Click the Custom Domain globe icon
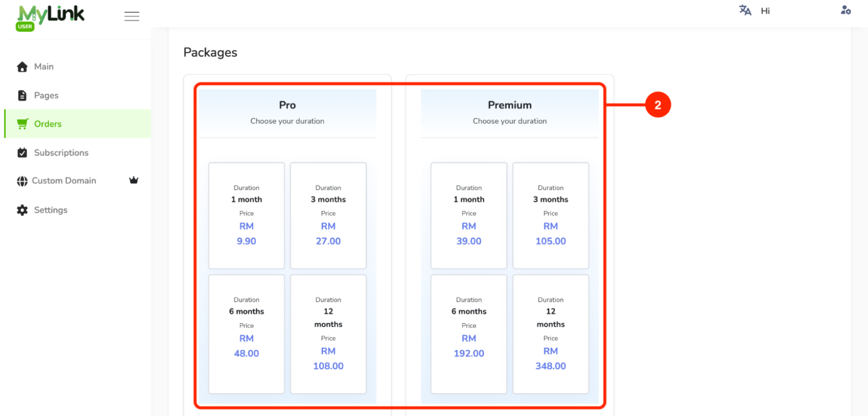 pos(22,181)
